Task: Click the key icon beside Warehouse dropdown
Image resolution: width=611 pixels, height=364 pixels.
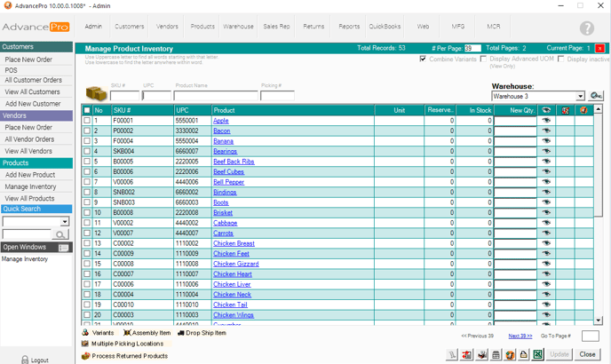Action: tap(597, 96)
